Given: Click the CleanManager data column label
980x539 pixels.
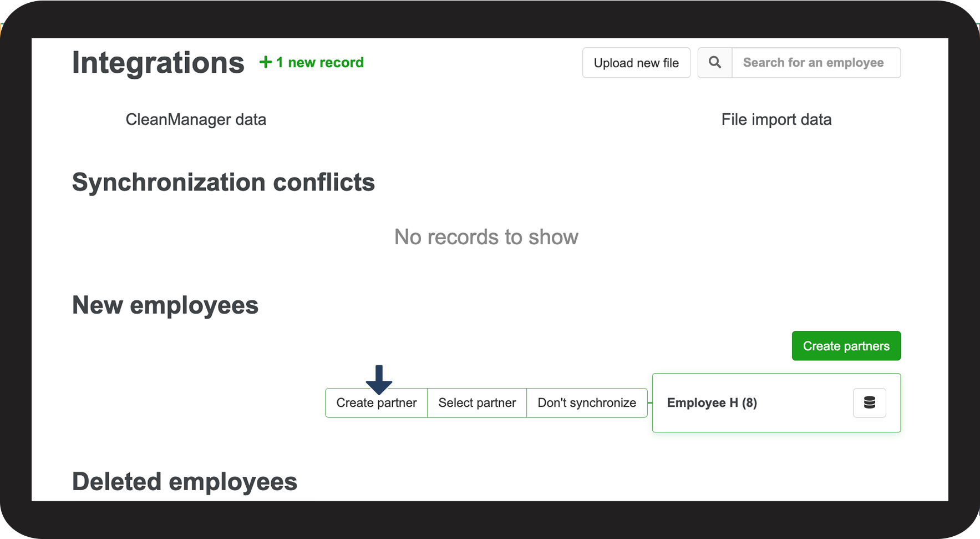Looking at the screenshot, I should [x=196, y=119].
